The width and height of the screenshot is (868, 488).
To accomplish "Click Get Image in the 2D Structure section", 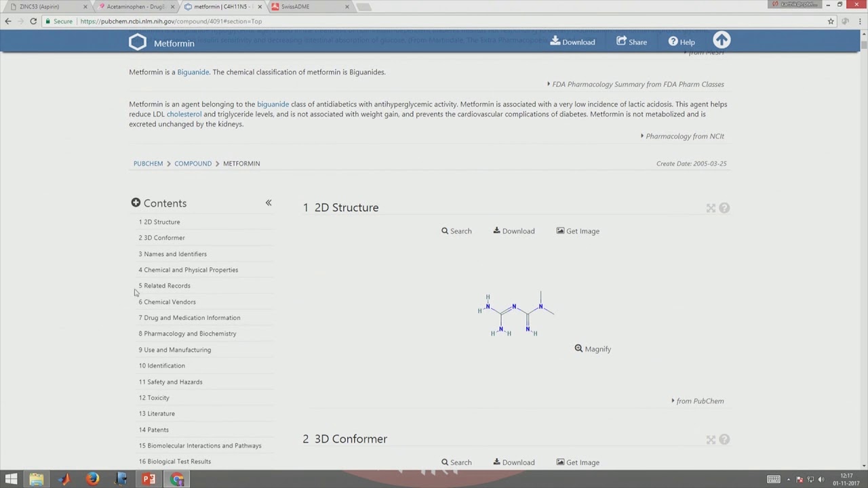I will [x=578, y=231].
